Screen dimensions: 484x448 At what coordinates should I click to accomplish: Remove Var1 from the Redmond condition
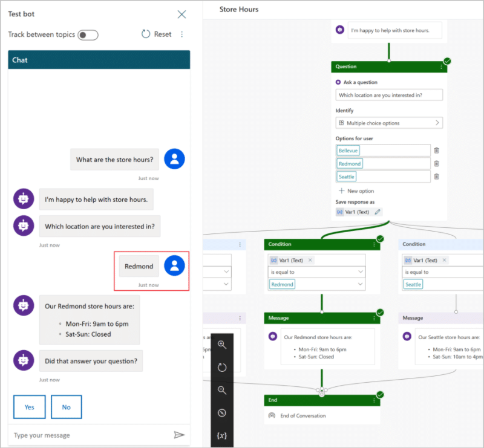coord(310,260)
